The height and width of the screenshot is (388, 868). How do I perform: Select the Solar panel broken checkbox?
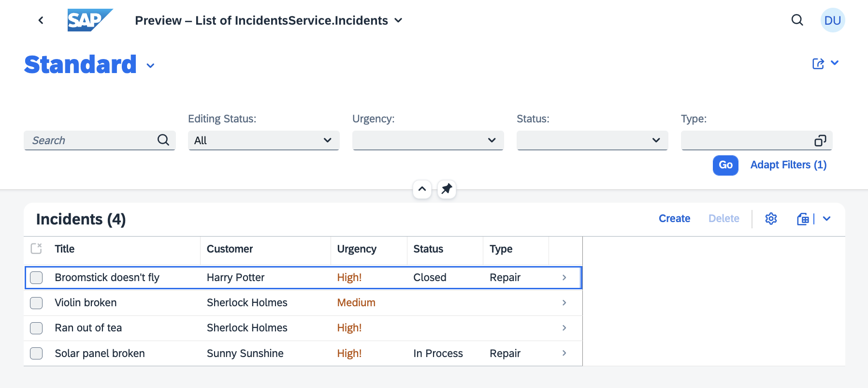tap(36, 354)
